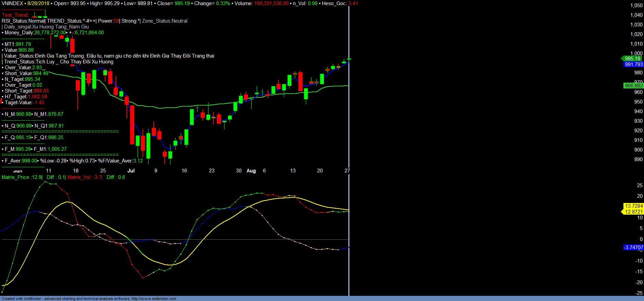
Task: Click the yellow 12.8721 indicator value label
Action: pyautogui.click(x=634, y=212)
